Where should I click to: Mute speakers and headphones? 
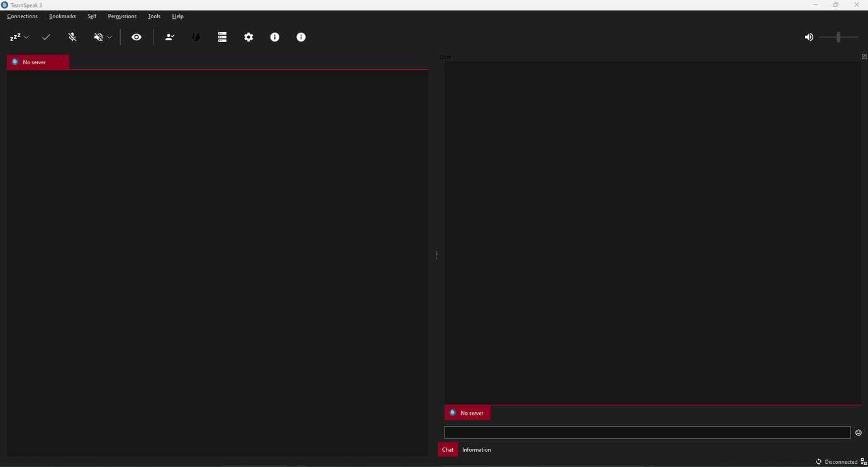click(x=99, y=37)
